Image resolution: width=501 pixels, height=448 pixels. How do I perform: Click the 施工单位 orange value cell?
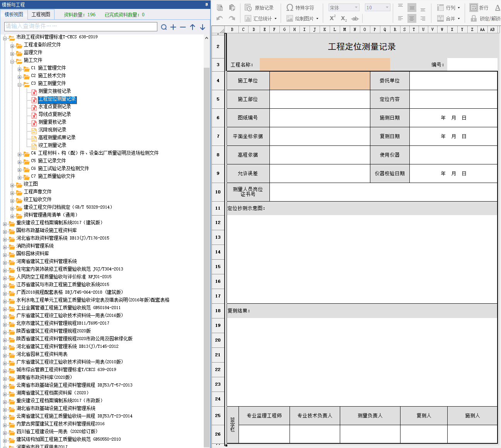click(x=320, y=80)
